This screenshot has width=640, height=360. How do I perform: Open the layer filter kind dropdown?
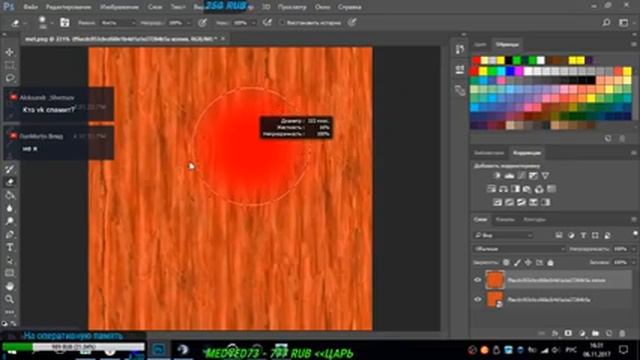[504, 236]
